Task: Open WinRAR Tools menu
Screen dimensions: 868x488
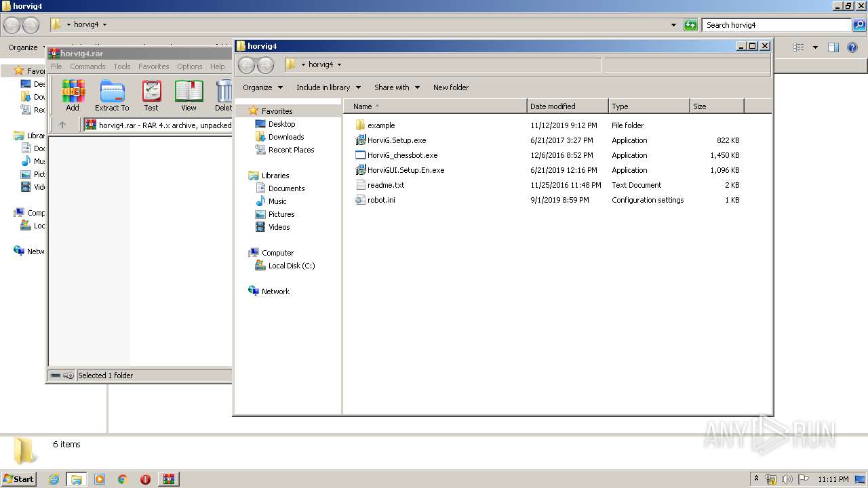Action: 122,66
